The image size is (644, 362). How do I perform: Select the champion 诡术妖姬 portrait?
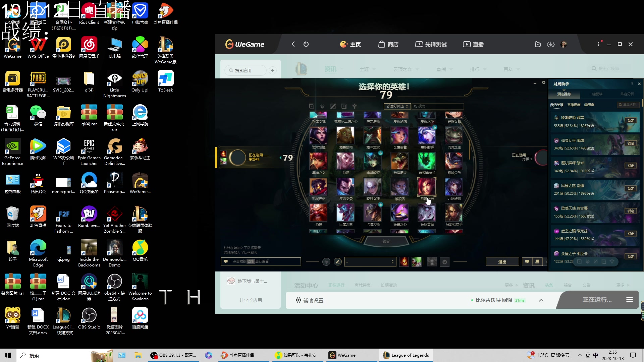pos(318,135)
